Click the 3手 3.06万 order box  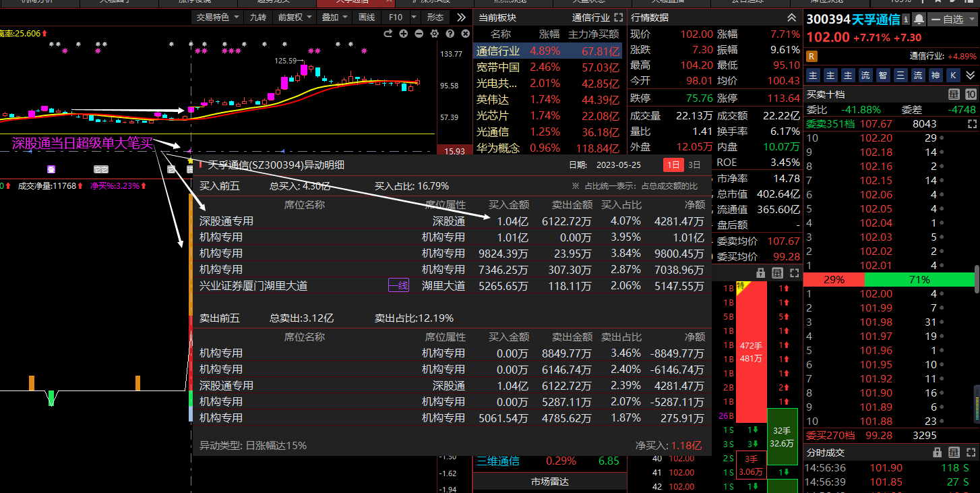point(751,465)
